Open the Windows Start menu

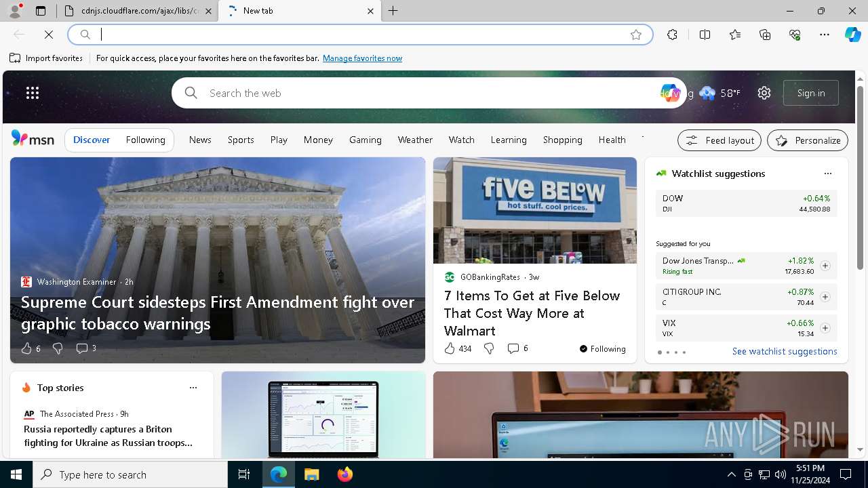click(x=16, y=474)
